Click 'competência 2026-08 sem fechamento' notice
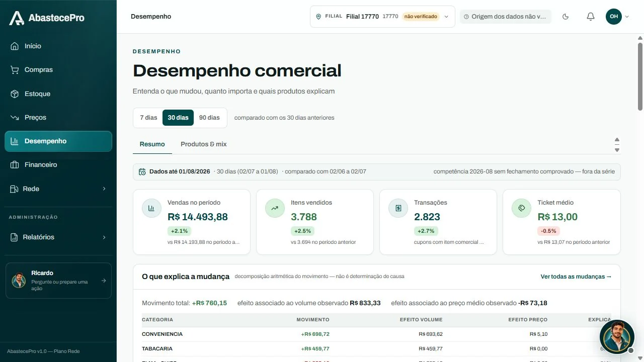Screen dimensions: 644x362 click(x=524, y=171)
